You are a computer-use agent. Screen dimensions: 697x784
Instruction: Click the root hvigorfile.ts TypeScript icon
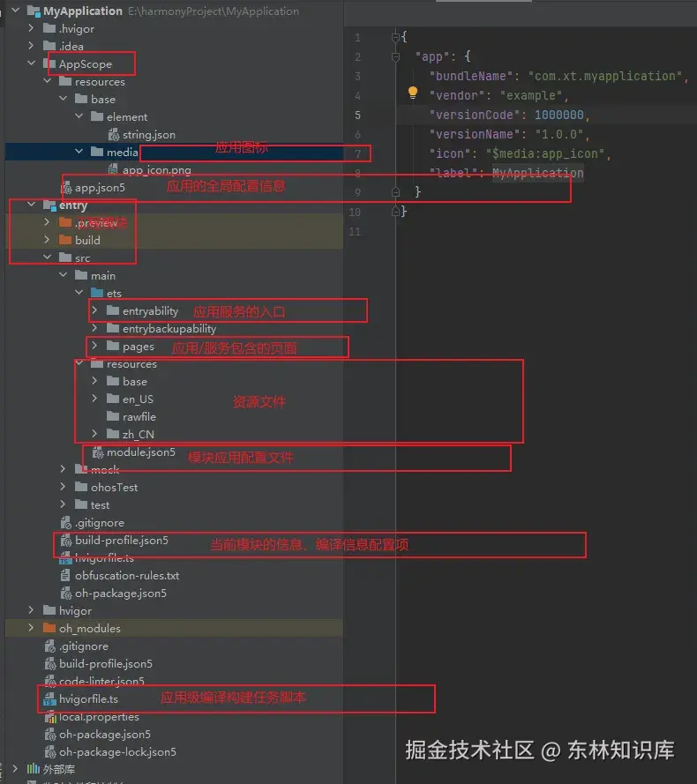49,699
